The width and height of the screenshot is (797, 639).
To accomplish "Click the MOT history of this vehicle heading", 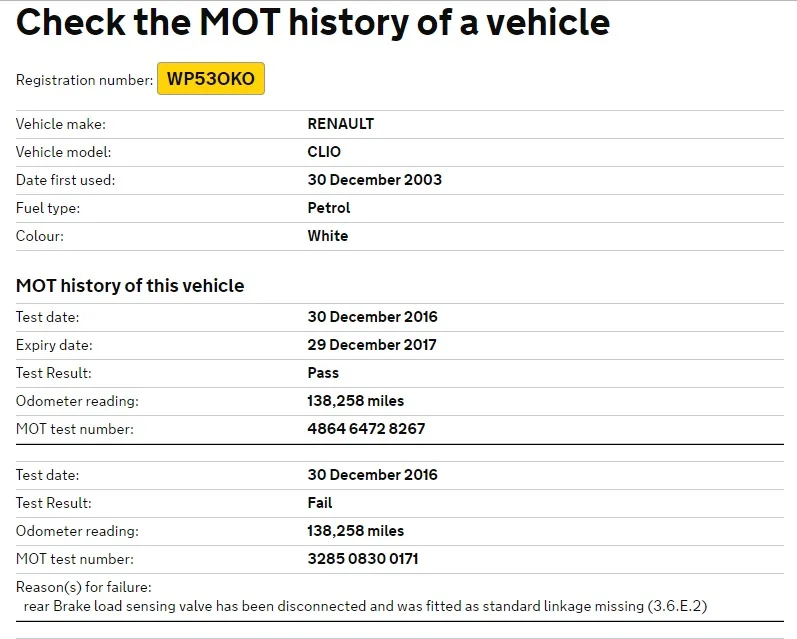I will 130,286.
